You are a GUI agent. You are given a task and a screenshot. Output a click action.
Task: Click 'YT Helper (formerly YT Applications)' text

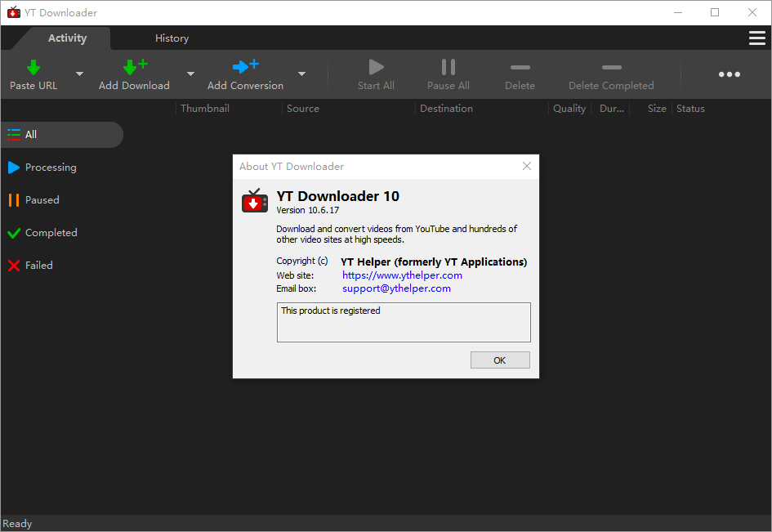pyautogui.click(x=434, y=262)
